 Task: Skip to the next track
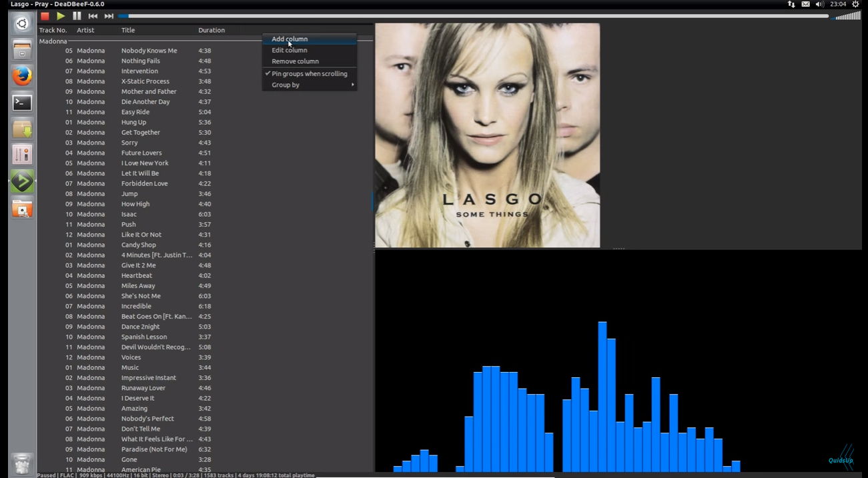[x=109, y=16]
